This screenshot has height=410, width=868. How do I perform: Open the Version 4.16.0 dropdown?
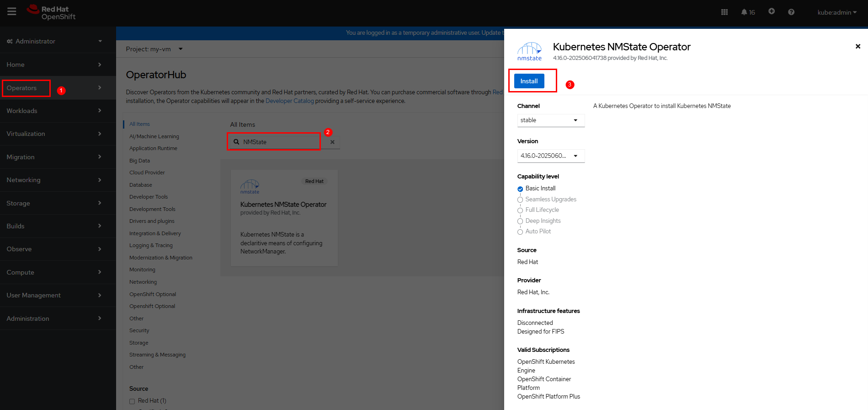coord(551,156)
